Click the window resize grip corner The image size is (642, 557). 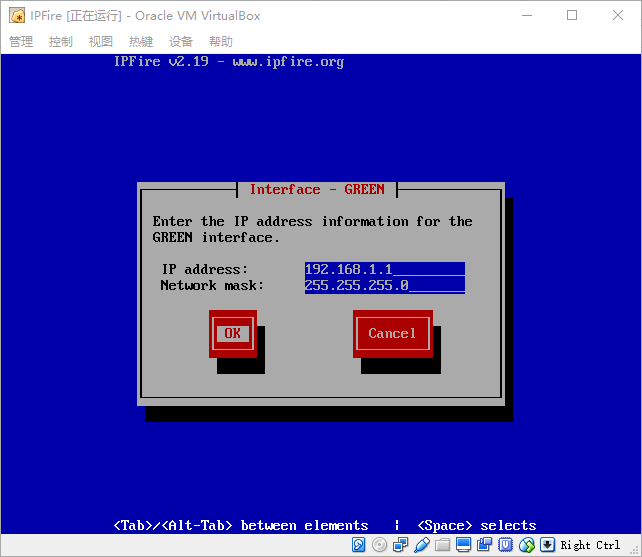[635, 550]
